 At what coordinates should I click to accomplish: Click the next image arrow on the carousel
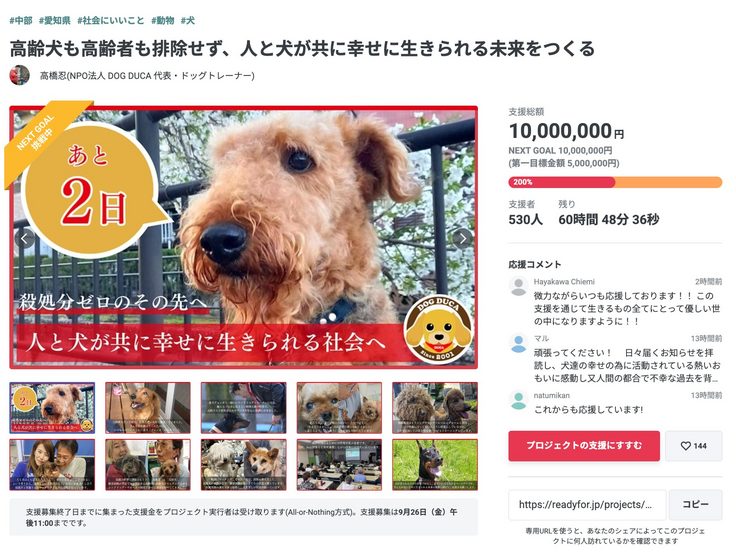pos(463,238)
